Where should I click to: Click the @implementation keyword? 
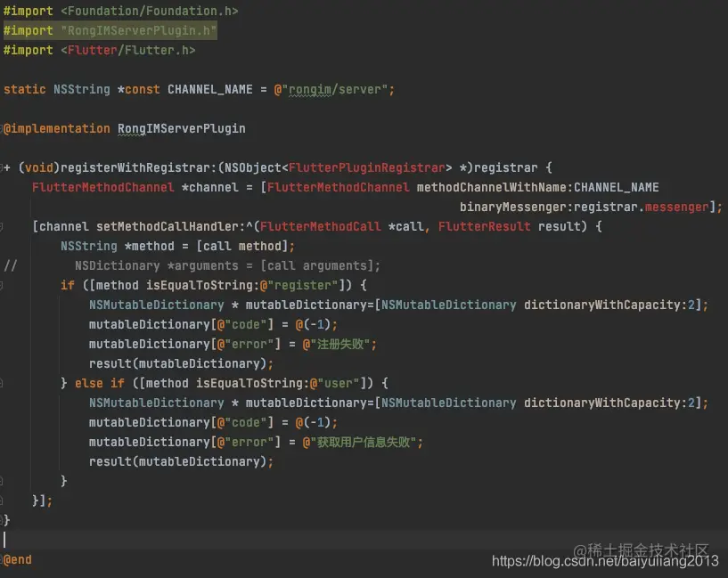[x=57, y=128]
